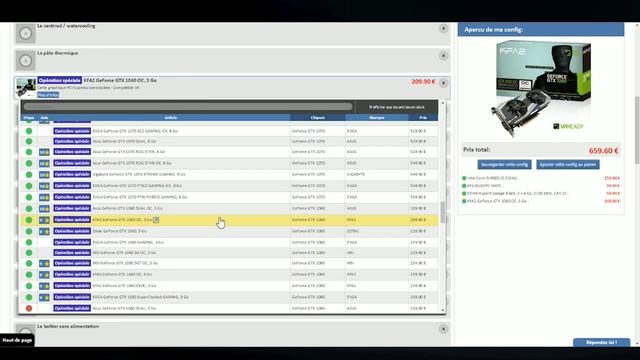Image resolution: width=640 pixels, height=360 pixels.
Task: Sort the list by the Dispo column header
Action: (29, 118)
